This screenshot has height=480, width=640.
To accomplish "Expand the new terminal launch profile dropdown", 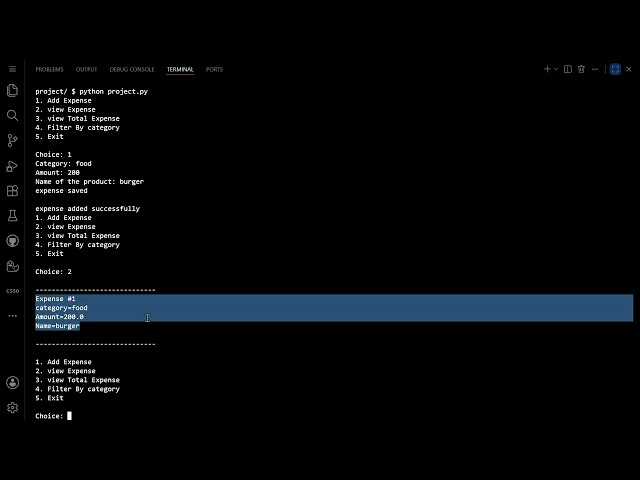I will (556, 69).
